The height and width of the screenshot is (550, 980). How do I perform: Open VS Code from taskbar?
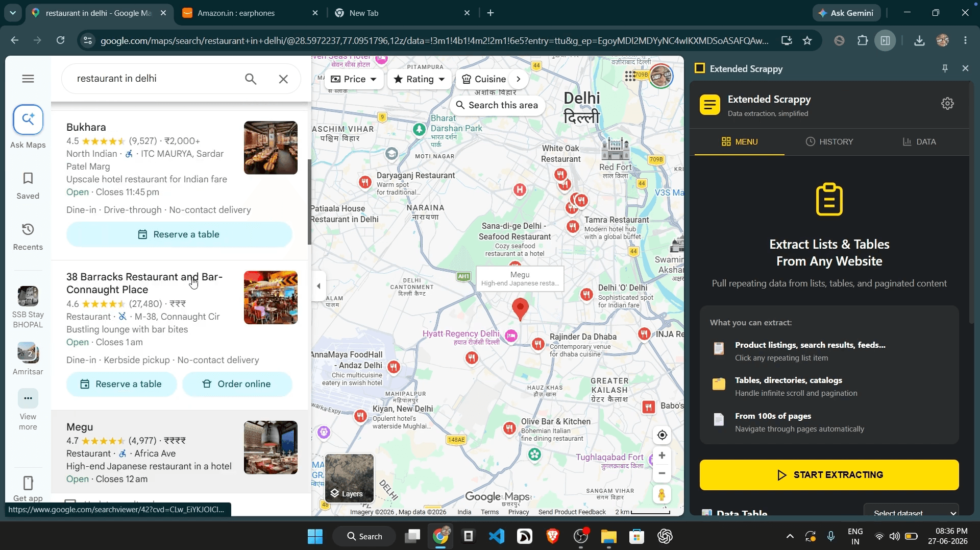pyautogui.click(x=497, y=536)
